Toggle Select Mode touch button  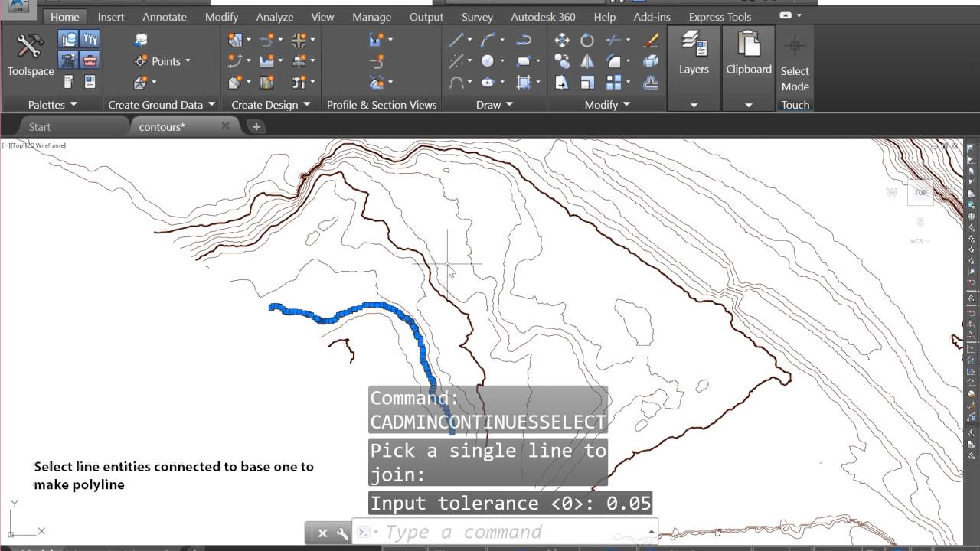pos(795,68)
